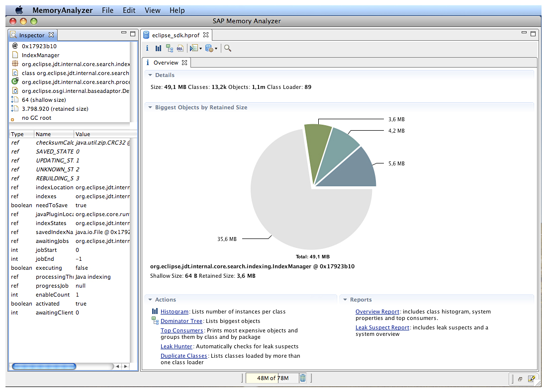Click the heap dump settings toolbar icon
Viewport: 547px width, 392px height.
pyautogui.click(x=209, y=48)
